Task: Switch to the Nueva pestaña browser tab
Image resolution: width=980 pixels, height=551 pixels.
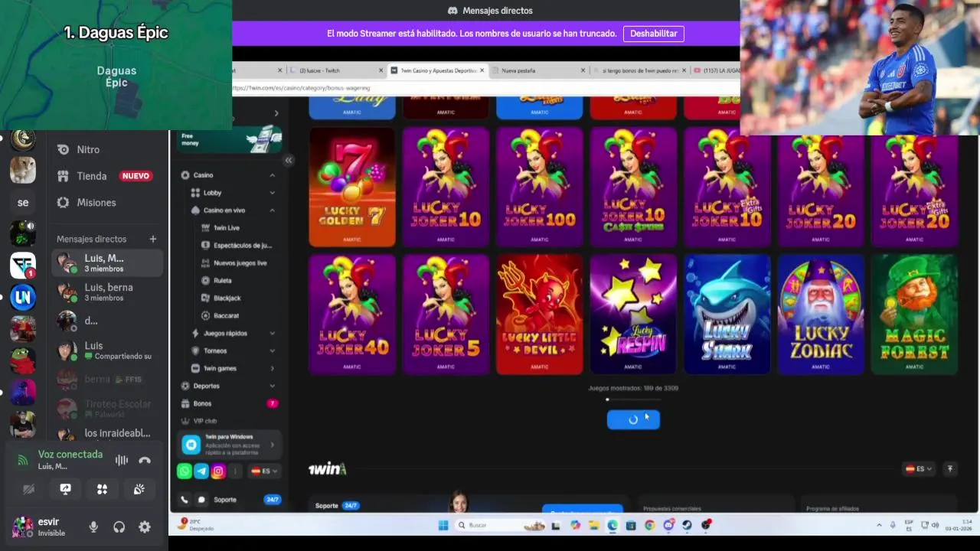Action: coord(540,70)
